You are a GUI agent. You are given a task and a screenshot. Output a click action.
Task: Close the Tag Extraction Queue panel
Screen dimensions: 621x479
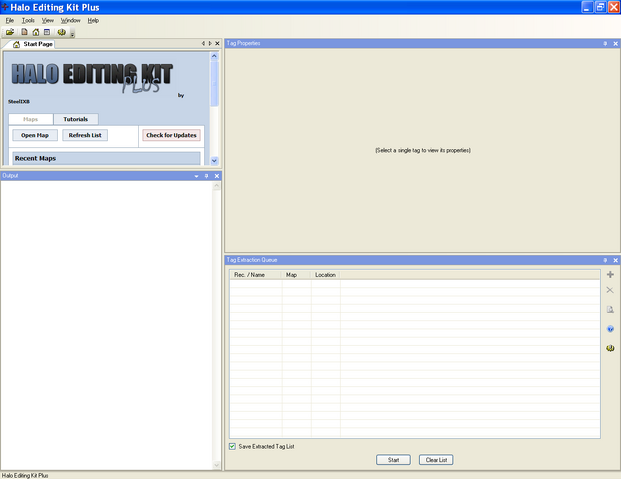coord(615,260)
